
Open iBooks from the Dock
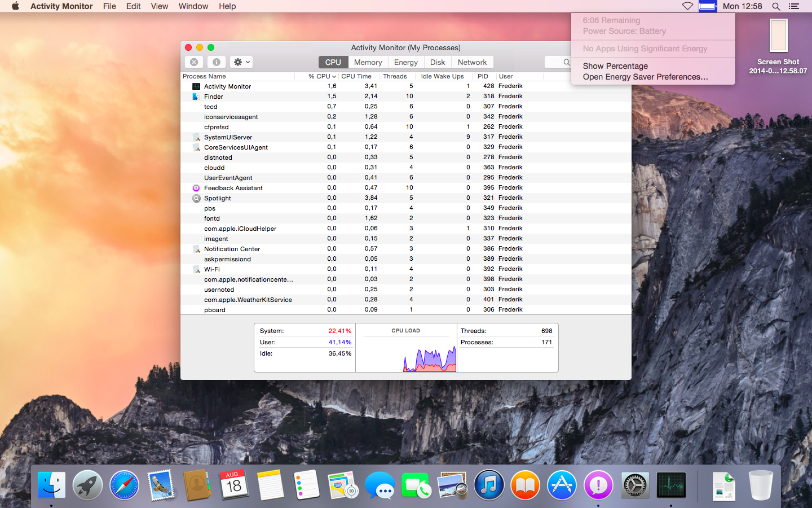(x=526, y=485)
